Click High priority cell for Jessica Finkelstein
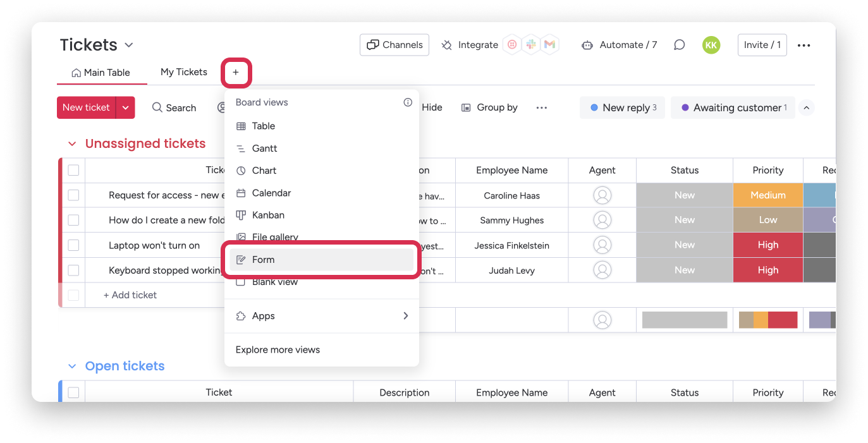The image size is (868, 443). point(768,245)
